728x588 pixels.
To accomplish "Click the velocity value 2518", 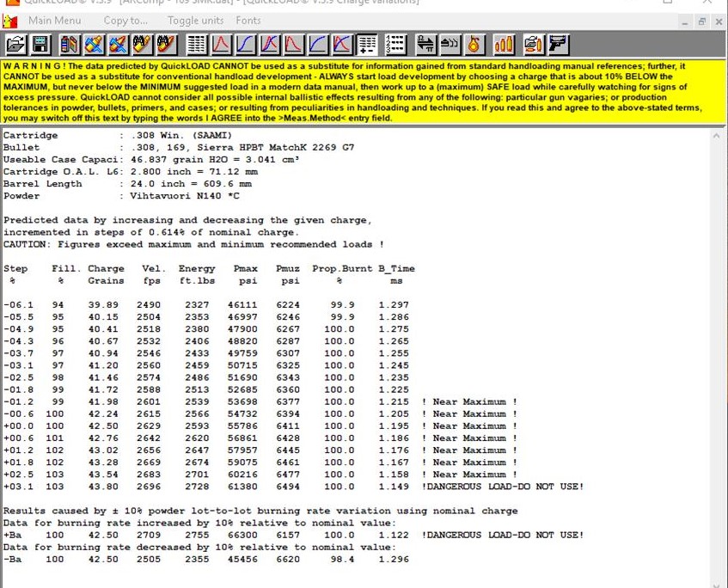I will point(149,329).
